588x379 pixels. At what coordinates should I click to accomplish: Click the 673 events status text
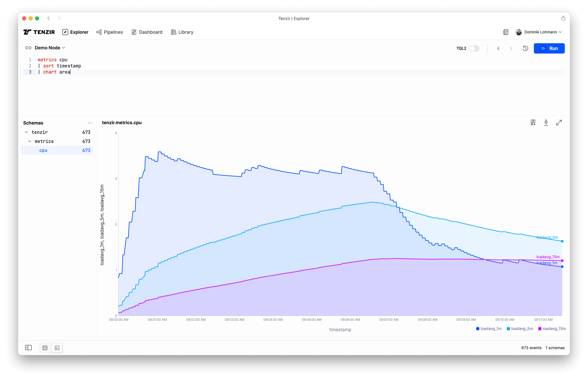tap(531, 348)
